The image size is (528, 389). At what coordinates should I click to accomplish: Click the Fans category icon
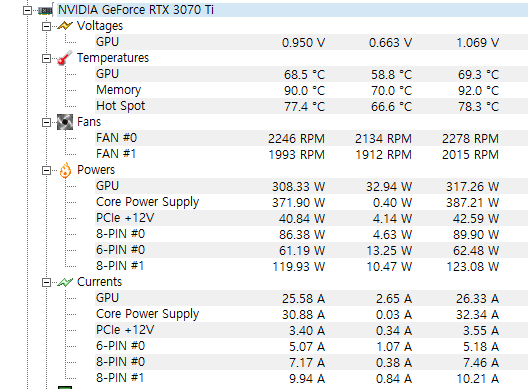(x=65, y=122)
